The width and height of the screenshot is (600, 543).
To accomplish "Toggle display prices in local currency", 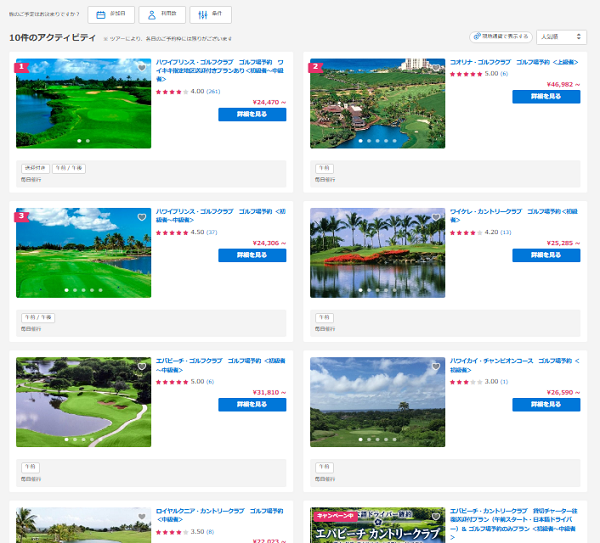I will [501, 37].
